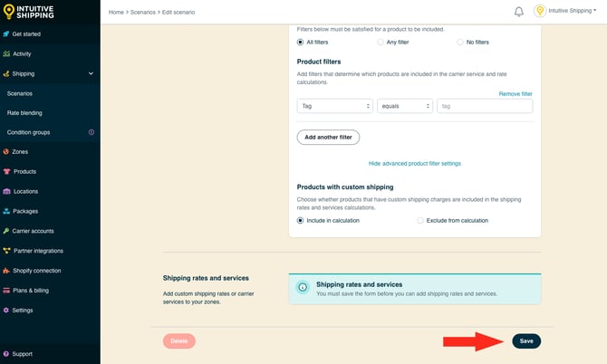607x364 pixels.
Task: Click the notification bell icon
Action: click(x=519, y=11)
